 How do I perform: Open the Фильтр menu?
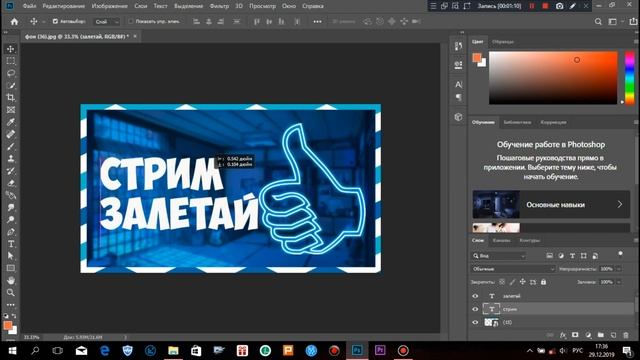point(219,6)
